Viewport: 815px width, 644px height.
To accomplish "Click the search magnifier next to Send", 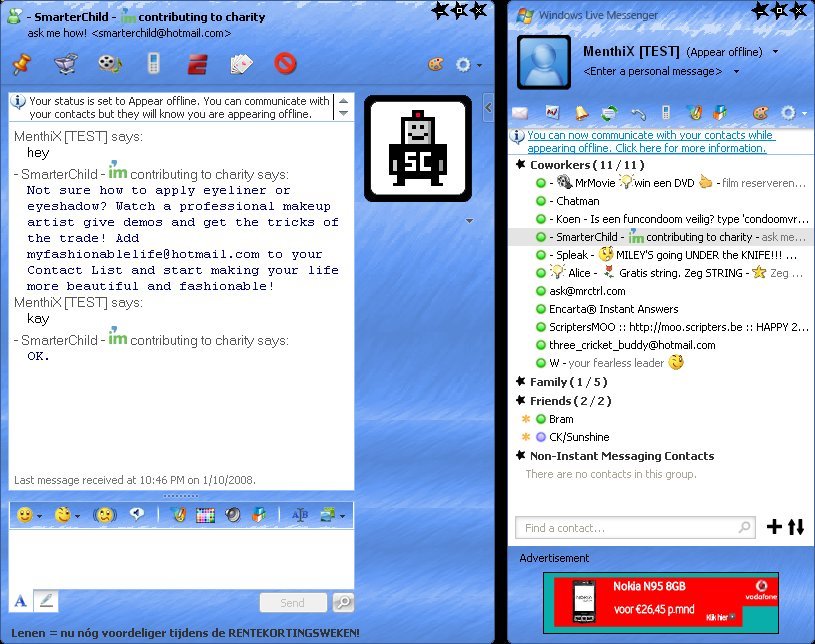I will click(343, 602).
